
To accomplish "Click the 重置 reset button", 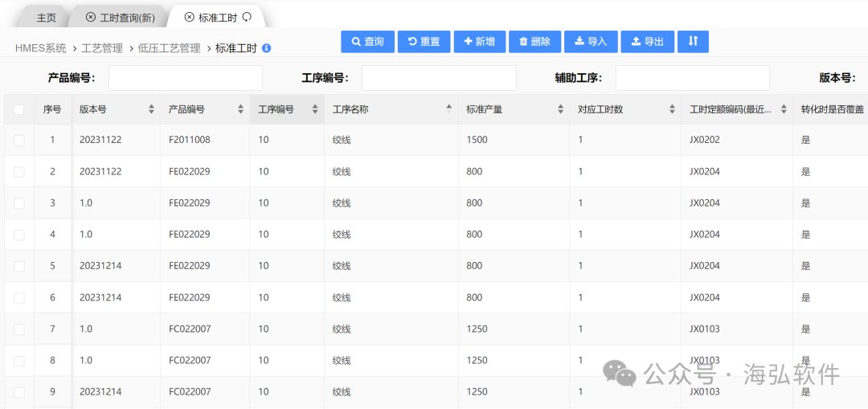I will tap(424, 42).
